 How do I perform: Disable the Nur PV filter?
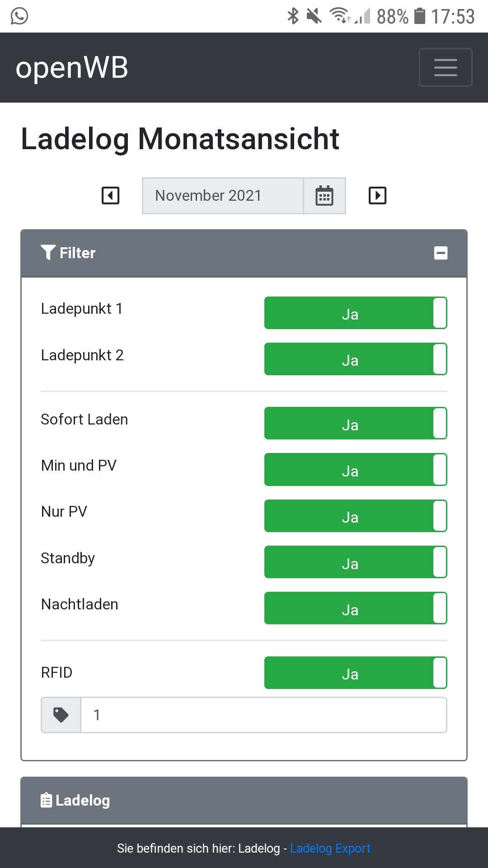[x=356, y=516]
